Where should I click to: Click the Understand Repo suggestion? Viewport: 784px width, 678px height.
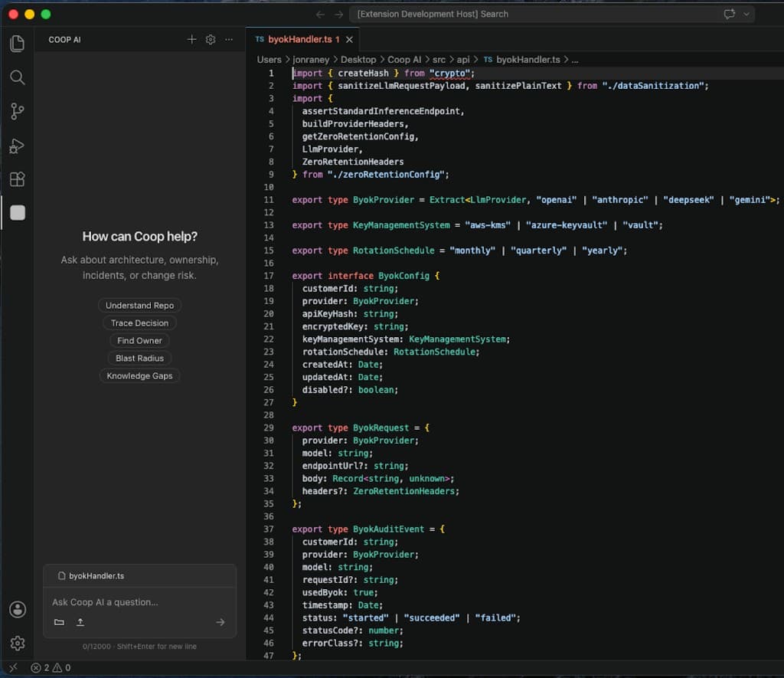pyautogui.click(x=139, y=305)
